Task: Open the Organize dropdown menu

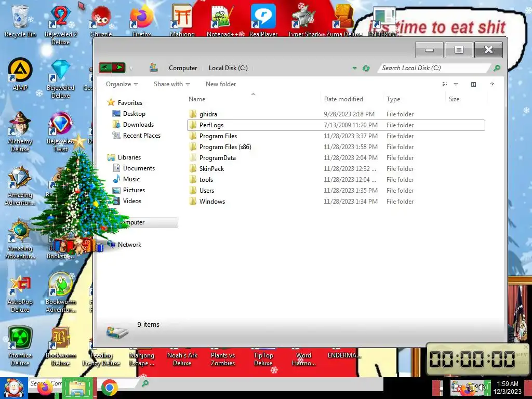Action: click(122, 84)
